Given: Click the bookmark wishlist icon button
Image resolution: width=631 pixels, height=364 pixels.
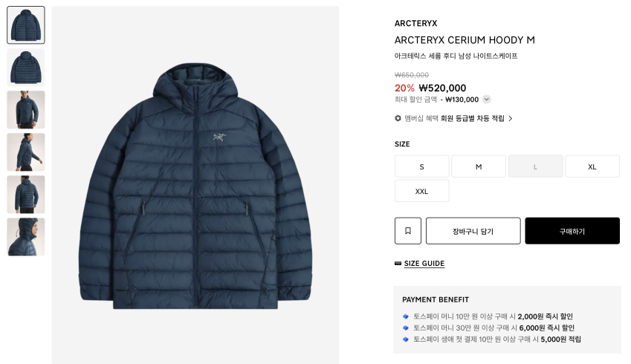Looking at the screenshot, I should point(407,230).
